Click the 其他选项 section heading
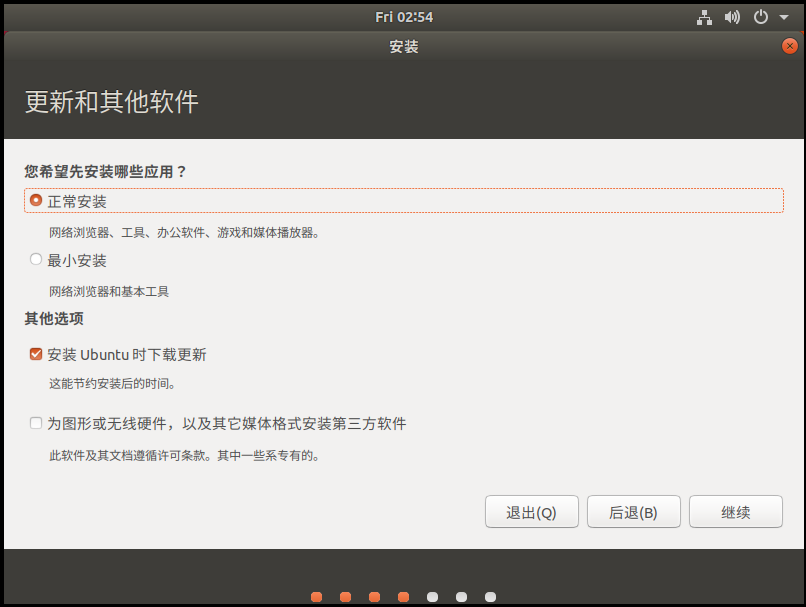 click(x=54, y=319)
